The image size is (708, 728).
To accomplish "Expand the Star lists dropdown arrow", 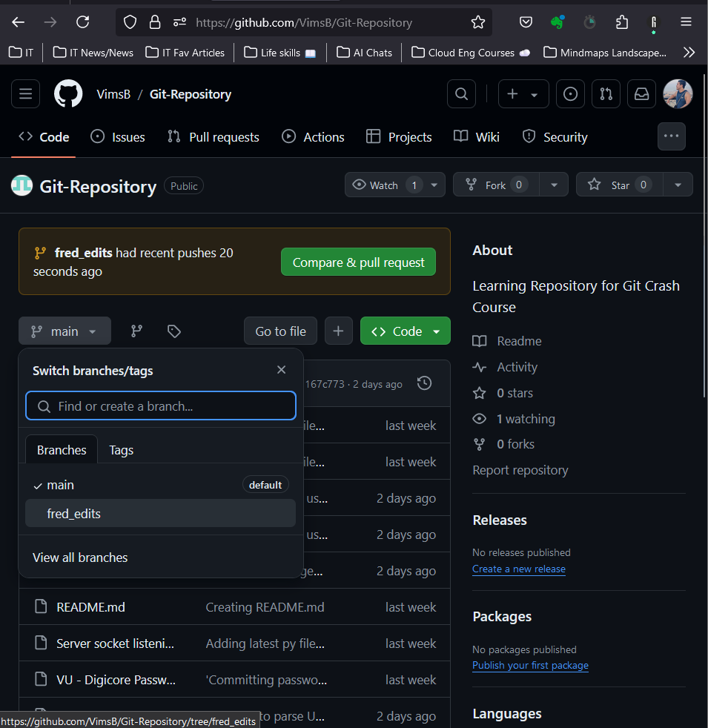I will pyautogui.click(x=678, y=185).
